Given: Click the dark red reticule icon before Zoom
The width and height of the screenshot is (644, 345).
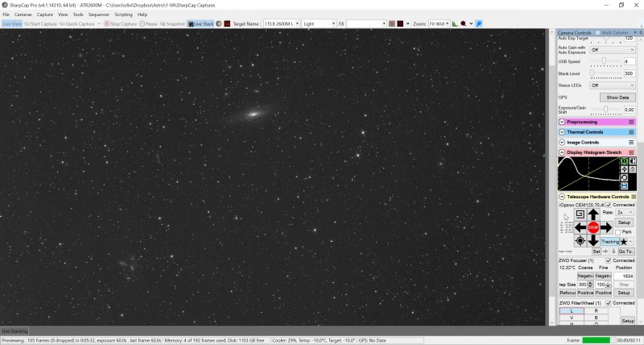Looking at the screenshot, I should 400,24.
